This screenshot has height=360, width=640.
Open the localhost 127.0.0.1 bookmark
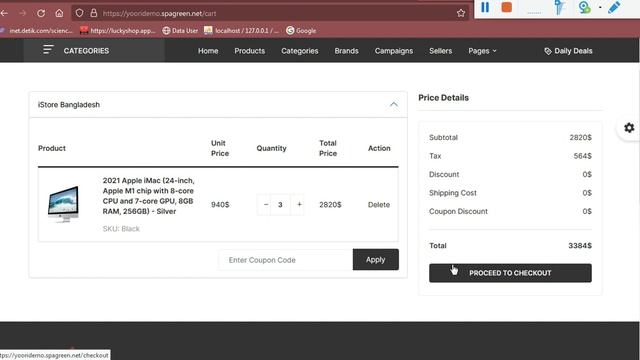pos(242,31)
